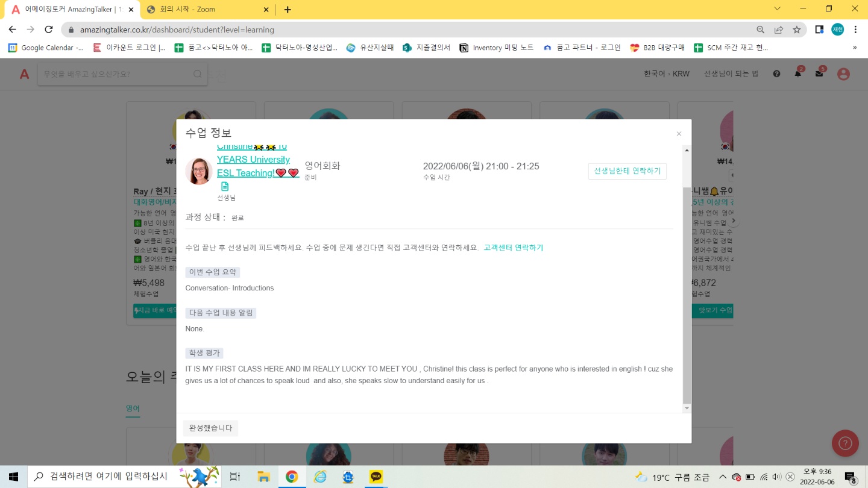The image size is (868, 488).
Task: Select the 영어 tab below 오늘의
Action: click(x=133, y=408)
